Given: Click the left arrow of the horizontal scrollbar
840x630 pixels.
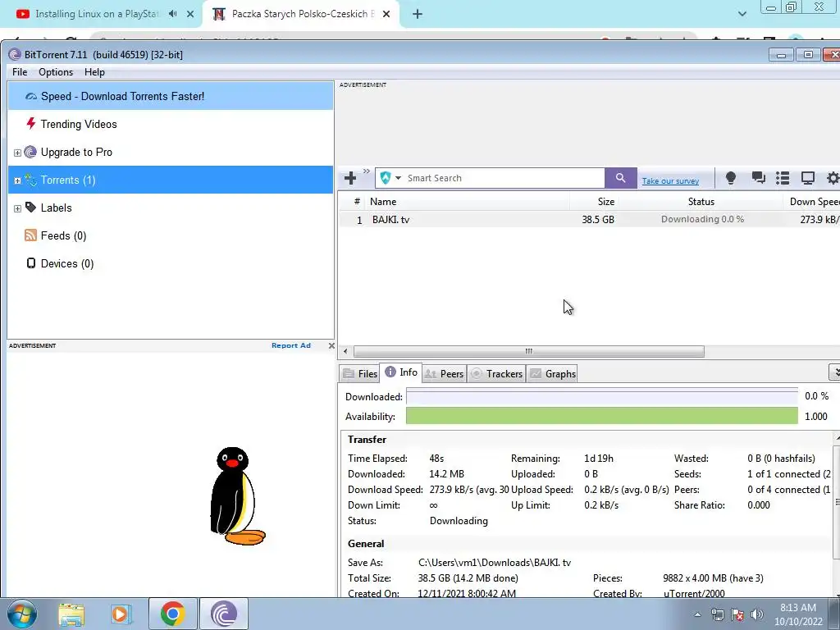Looking at the screenshot, I should click(x=345, y=351).
